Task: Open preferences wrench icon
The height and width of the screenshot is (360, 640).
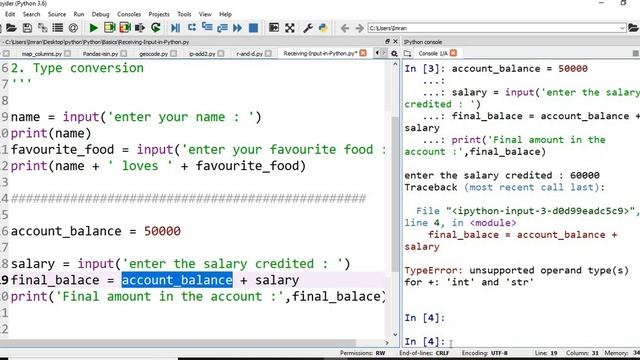Action: click(308, 28)
